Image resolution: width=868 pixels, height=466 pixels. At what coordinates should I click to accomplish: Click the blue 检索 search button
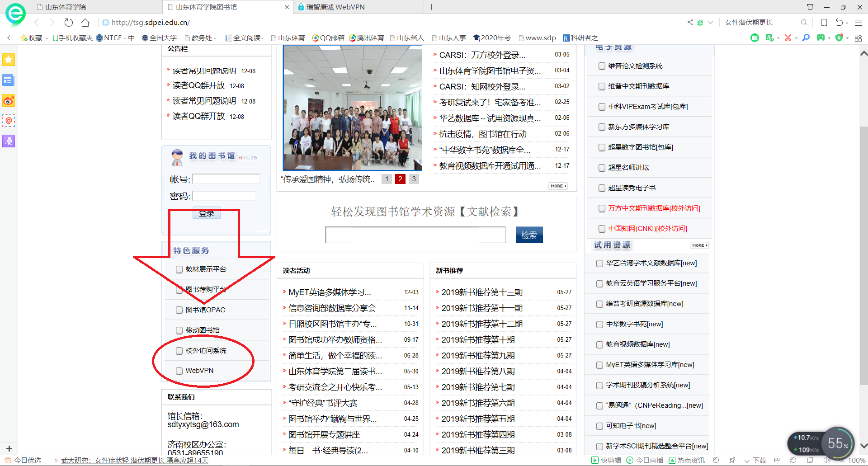529,235
